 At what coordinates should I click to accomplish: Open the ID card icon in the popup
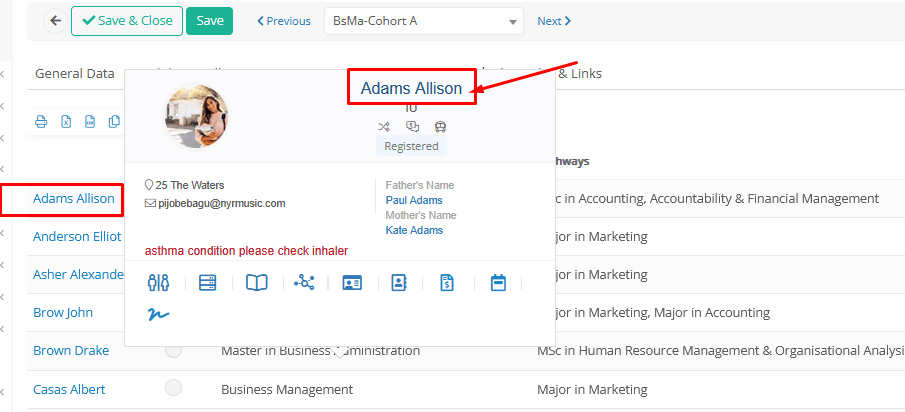coord(352,283)
